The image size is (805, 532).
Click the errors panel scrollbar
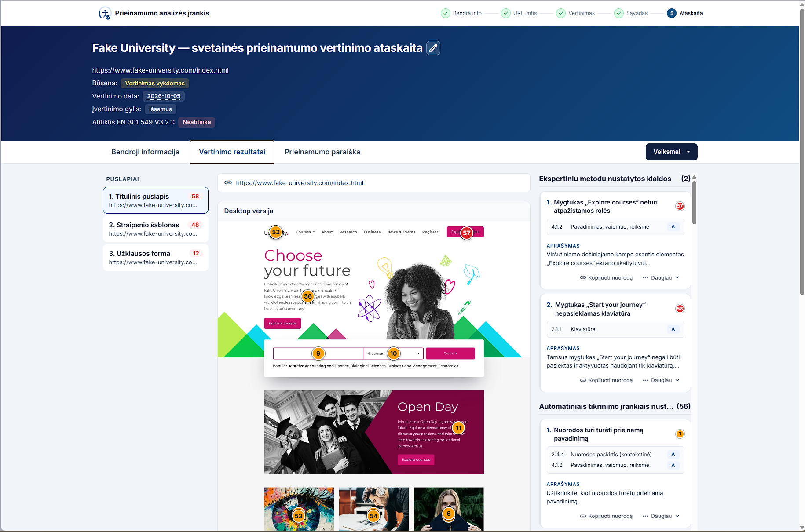(x=694, y=202)
